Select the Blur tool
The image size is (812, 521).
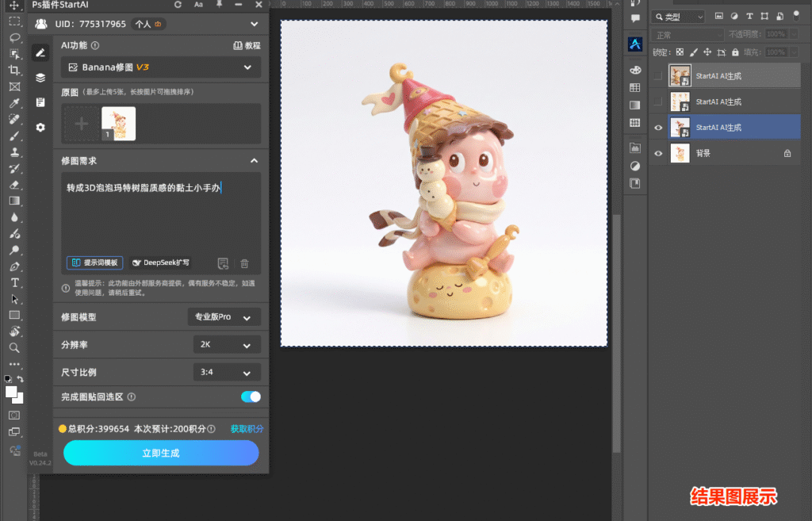click(x=14, y=217)
